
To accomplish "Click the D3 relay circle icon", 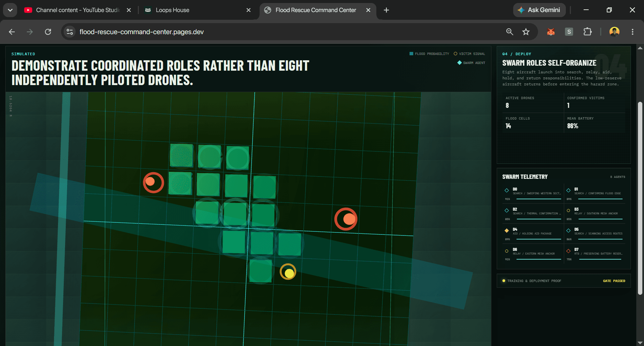I will pos(568,211).
